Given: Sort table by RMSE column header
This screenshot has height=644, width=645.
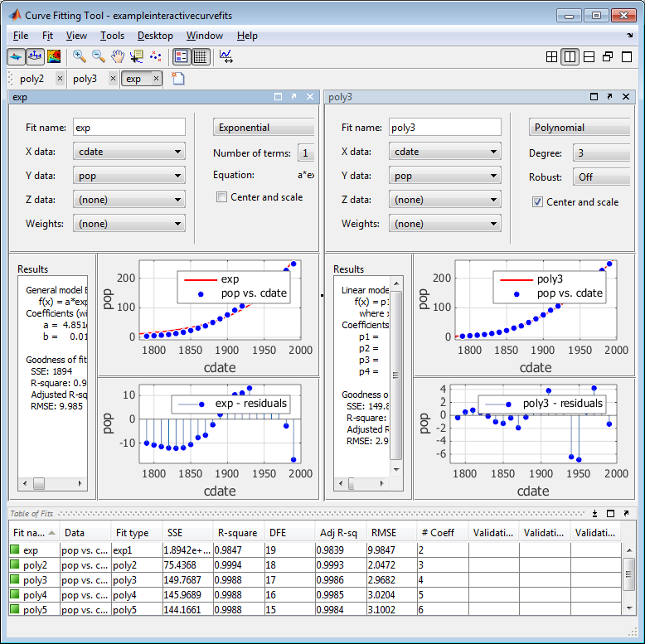Looking at the screenshot, I should [383, 533].
